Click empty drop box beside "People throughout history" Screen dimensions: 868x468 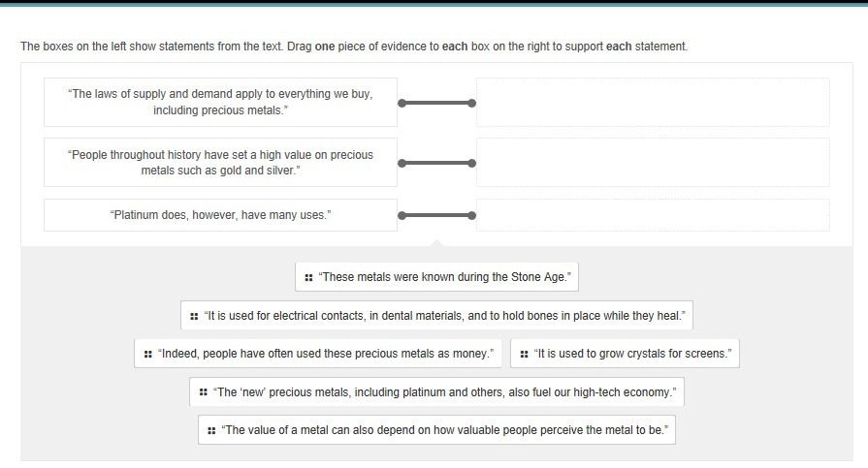(x=653, y=162)
